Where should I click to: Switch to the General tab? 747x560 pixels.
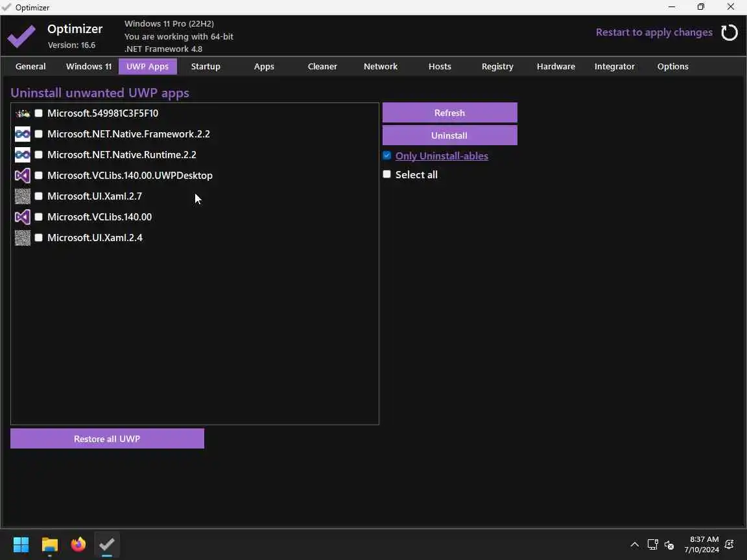pos(30,67)
